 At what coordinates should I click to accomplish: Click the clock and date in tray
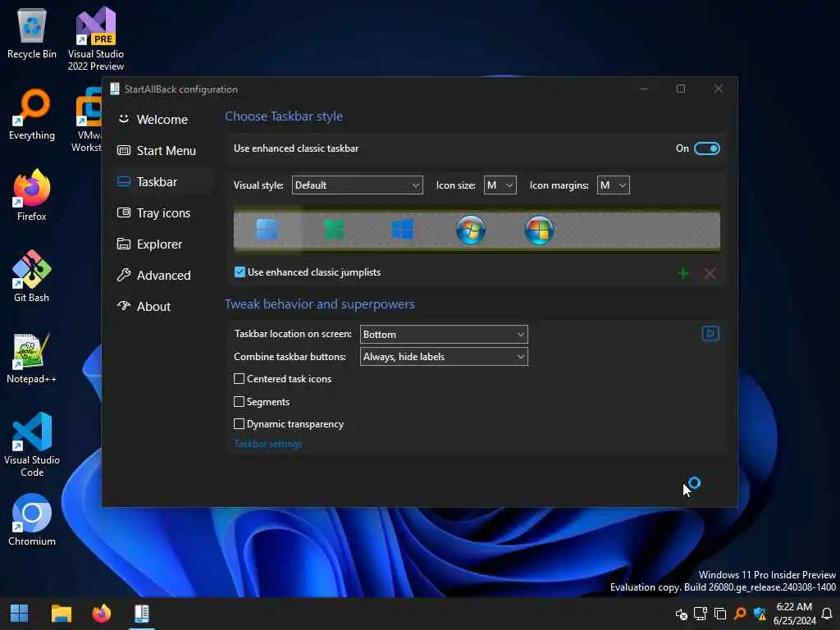click(x=794, y=614)
